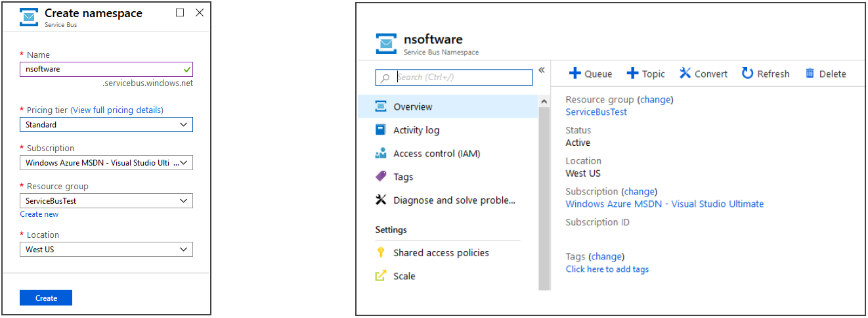This screenshot has width=868, height=318.
Task: Click the ServiceBusTest resource group link
Action: 596,112
